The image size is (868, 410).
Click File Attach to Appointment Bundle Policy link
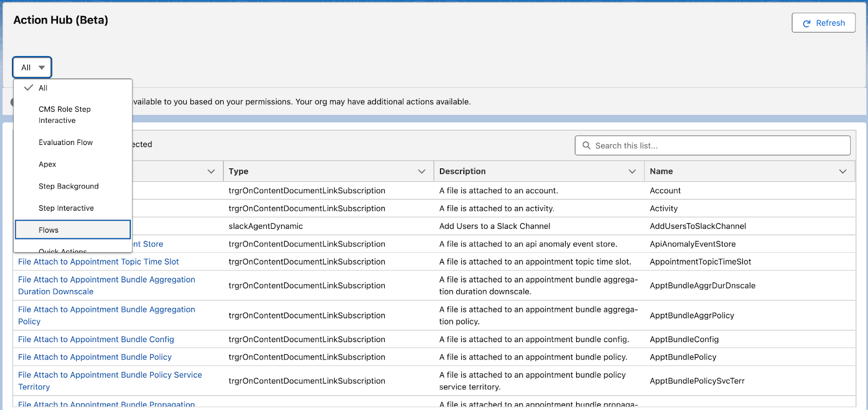tap(95, 357)
